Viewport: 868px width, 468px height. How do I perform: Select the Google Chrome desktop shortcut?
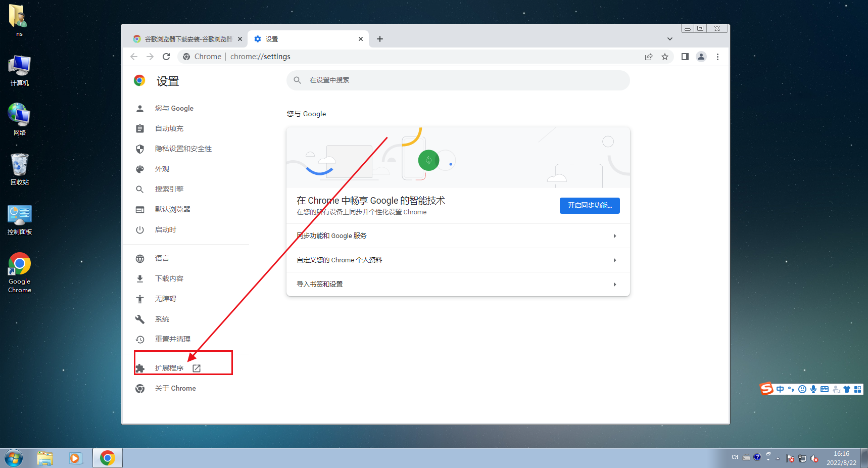point(19,273)
